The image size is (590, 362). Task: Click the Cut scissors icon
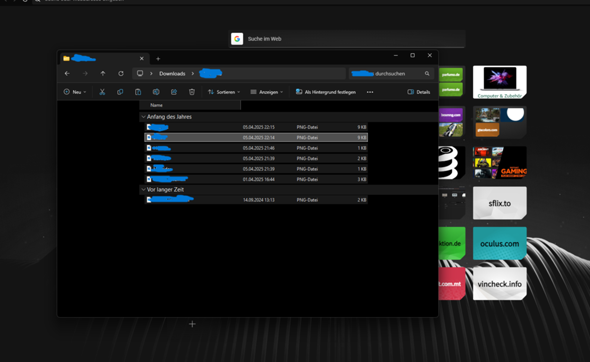pos(102,92)
